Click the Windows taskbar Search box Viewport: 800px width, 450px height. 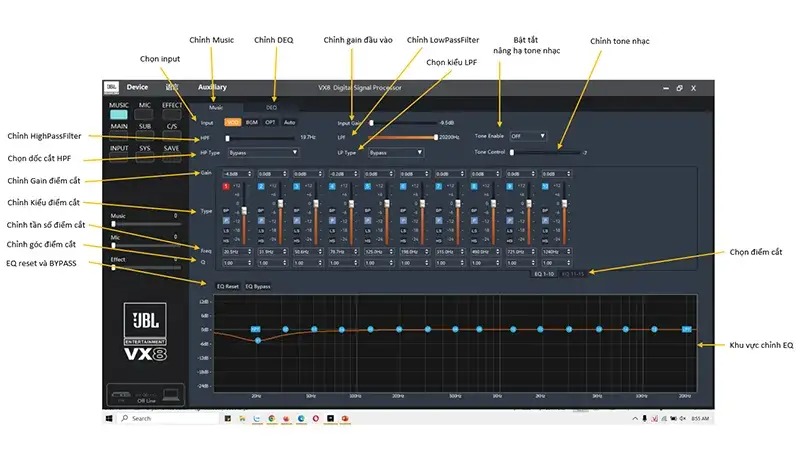(169, 418)
